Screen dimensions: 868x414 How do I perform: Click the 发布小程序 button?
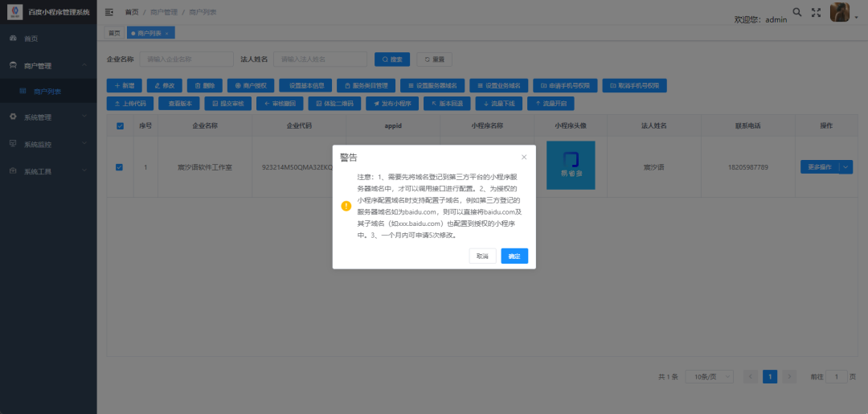coord(392,104)
